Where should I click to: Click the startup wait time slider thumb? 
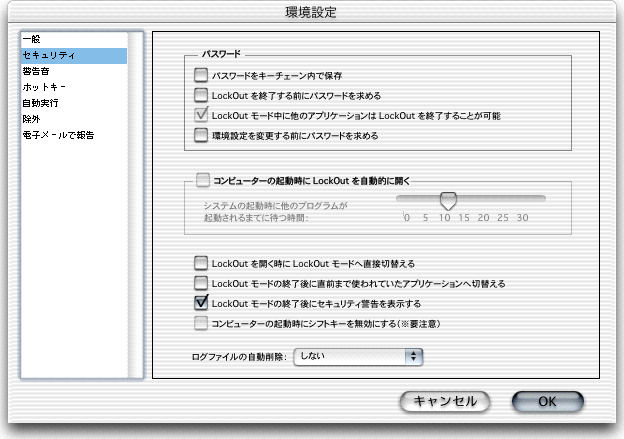448,201
